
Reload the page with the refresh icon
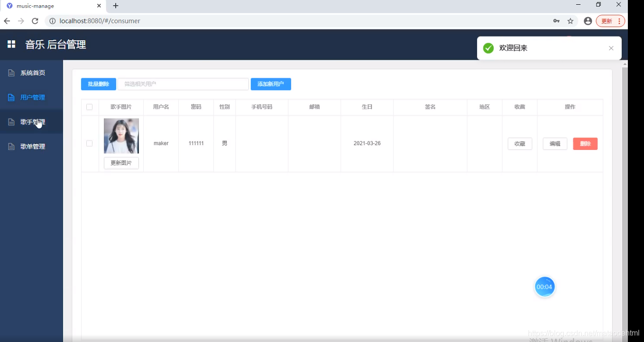[35, 21]
